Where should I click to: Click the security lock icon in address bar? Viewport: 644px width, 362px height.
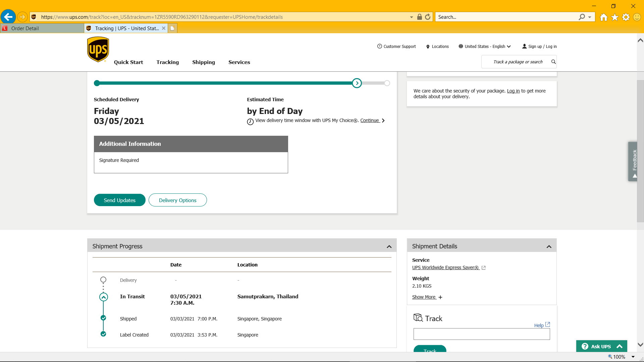pyautogui.click(x=419, y=17)
